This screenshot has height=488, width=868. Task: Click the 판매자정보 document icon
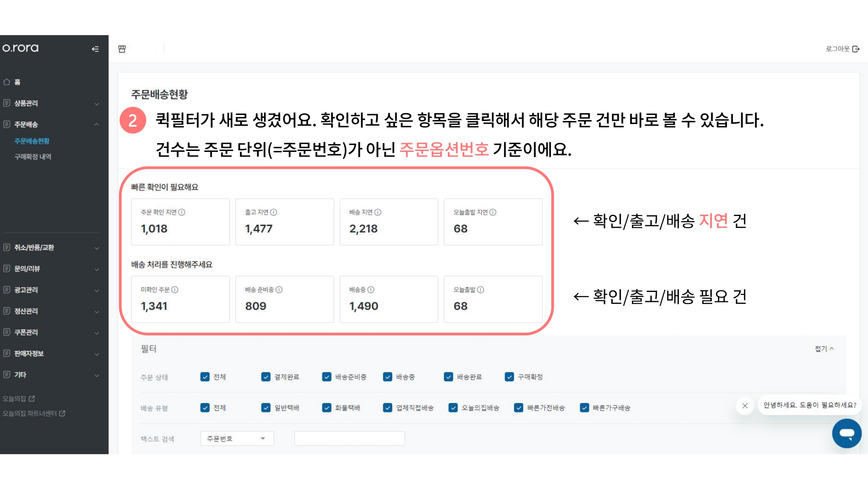tap(7, 353)
